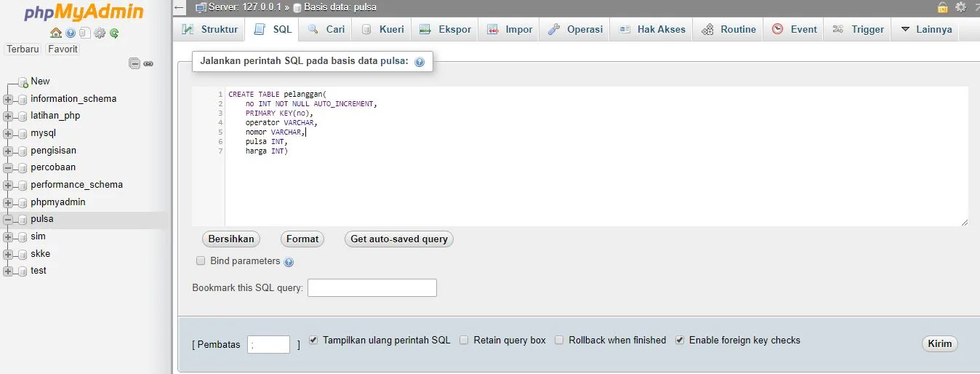This screenshot has width=980, height=374.
Task: Enable Rollback when finished checkbox
Action: coord(559,340)
